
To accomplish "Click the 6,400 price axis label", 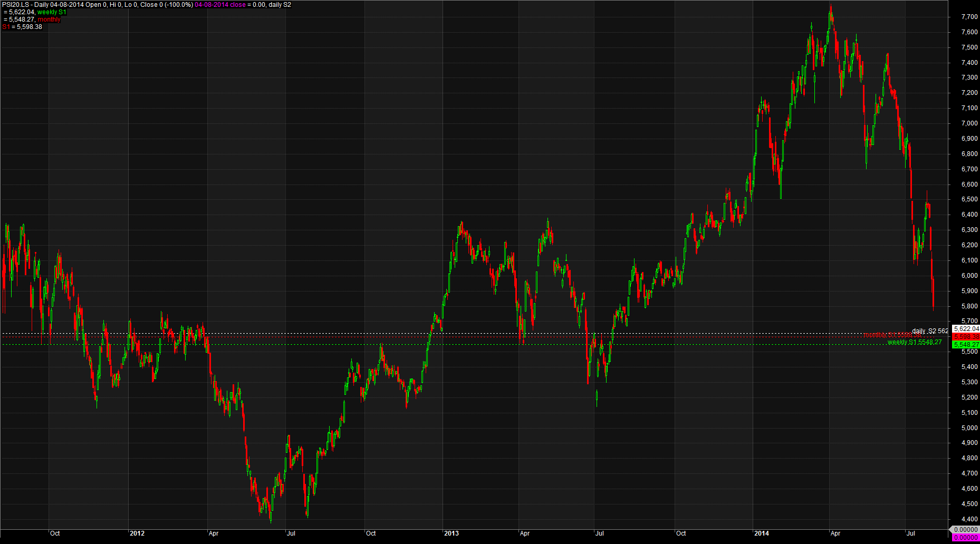I will 969,215.
